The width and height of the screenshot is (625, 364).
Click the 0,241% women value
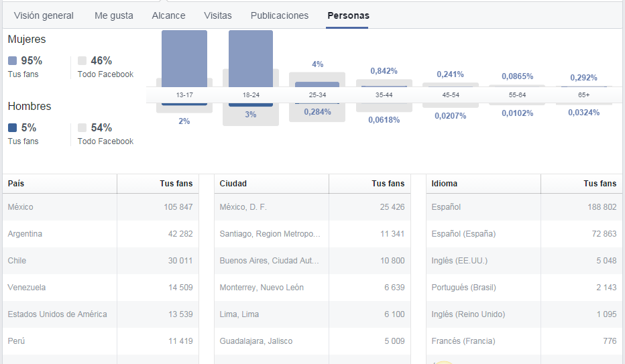tap(450, 74)
